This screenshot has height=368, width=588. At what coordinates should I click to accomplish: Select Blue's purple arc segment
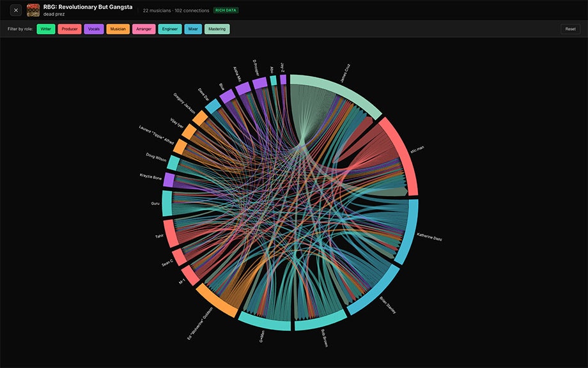tap(228, 96)
